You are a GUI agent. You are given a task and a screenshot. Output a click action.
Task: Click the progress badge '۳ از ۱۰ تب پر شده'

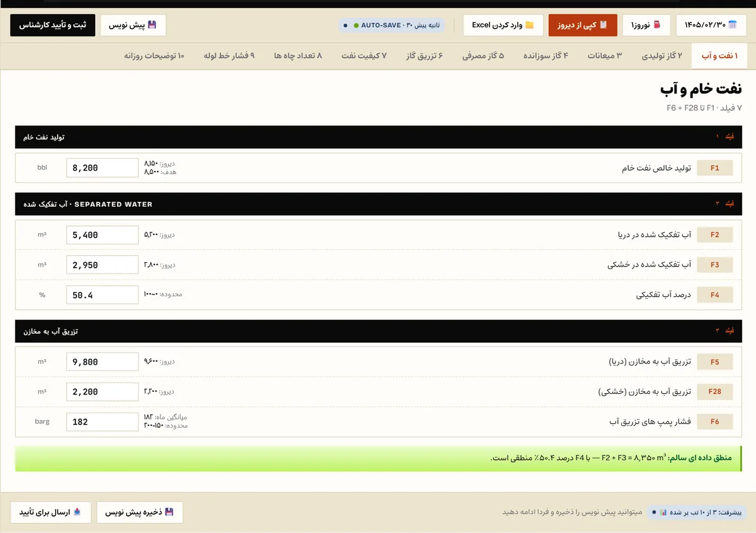[696, 512]
